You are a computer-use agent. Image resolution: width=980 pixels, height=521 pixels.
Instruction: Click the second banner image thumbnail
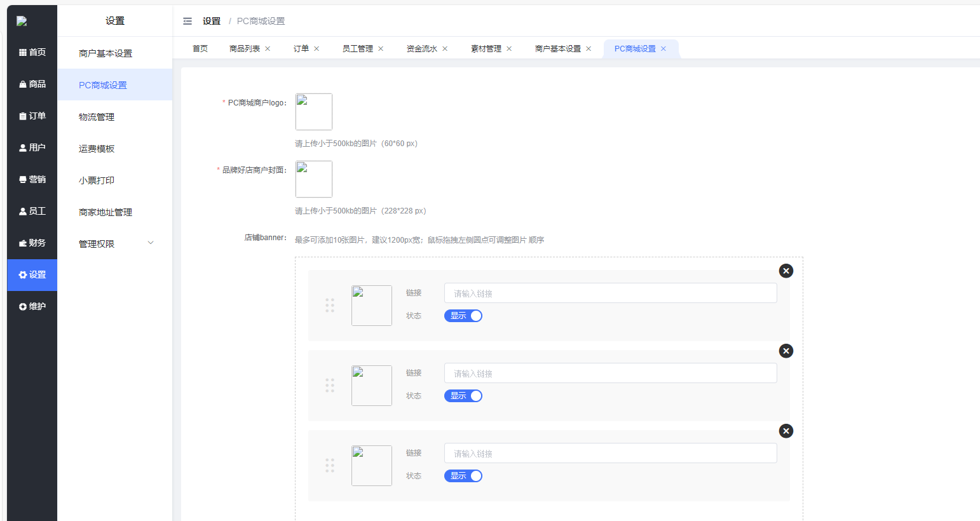click(x=372, y=386)
